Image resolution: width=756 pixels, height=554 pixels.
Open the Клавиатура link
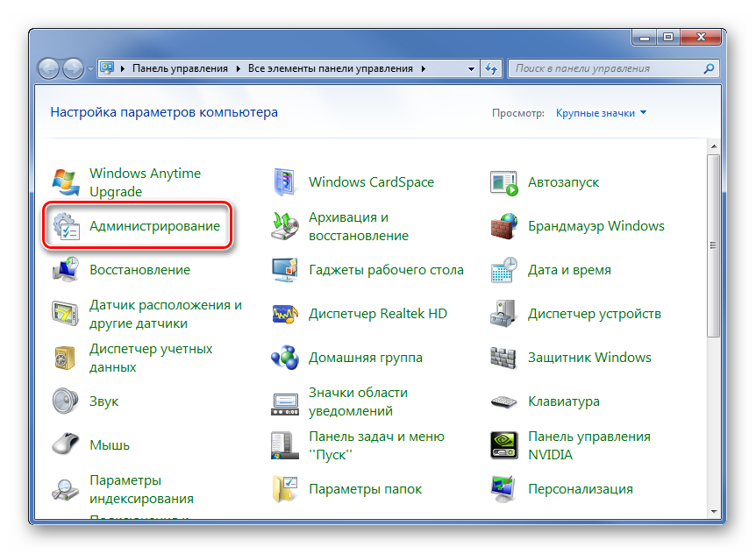(x=564, y=401)
